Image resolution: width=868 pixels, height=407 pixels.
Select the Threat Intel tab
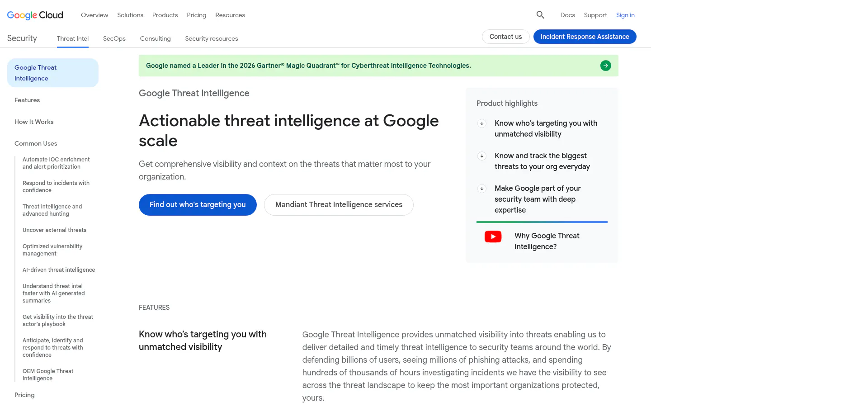click(73, 38)
